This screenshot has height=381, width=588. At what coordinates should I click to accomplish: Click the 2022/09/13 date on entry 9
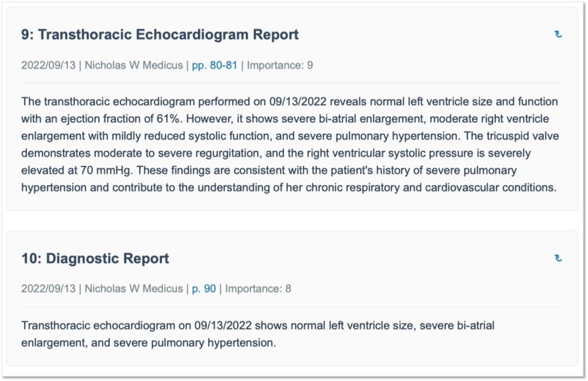click(48, 65)
